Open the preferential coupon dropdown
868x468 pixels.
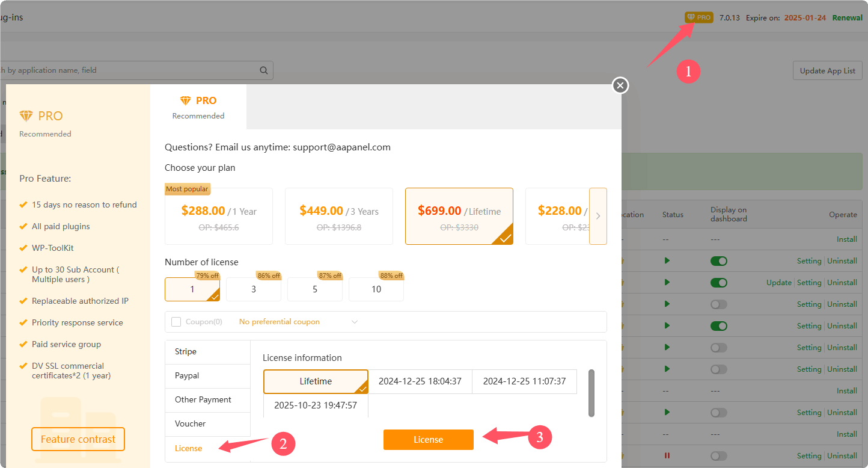click(354, 322)
